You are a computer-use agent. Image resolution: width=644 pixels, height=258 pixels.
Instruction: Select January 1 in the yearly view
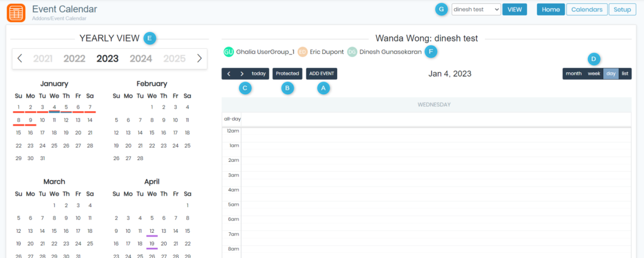18,107
